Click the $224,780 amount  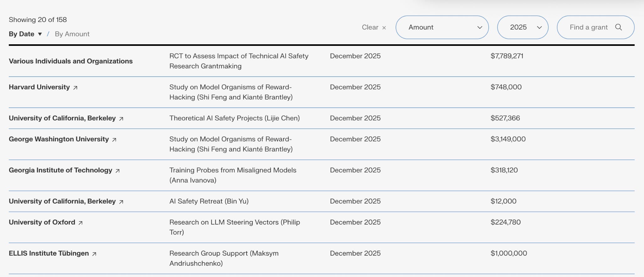click(506, 222)
